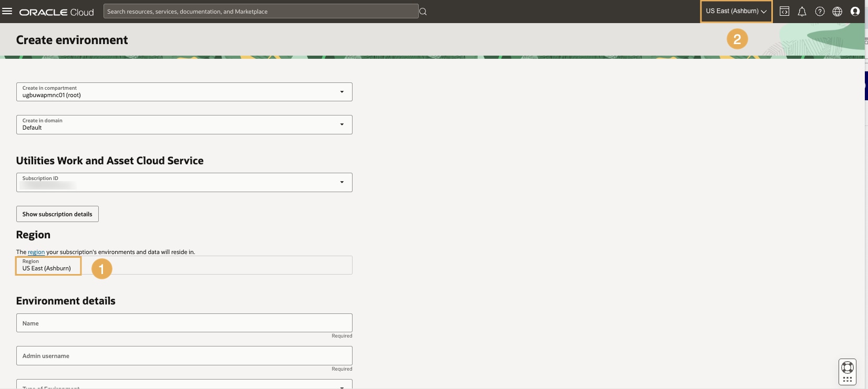This screenshot has width=868, height=389.
Task: Click the search magnifier icon
Action: point(423,12)
